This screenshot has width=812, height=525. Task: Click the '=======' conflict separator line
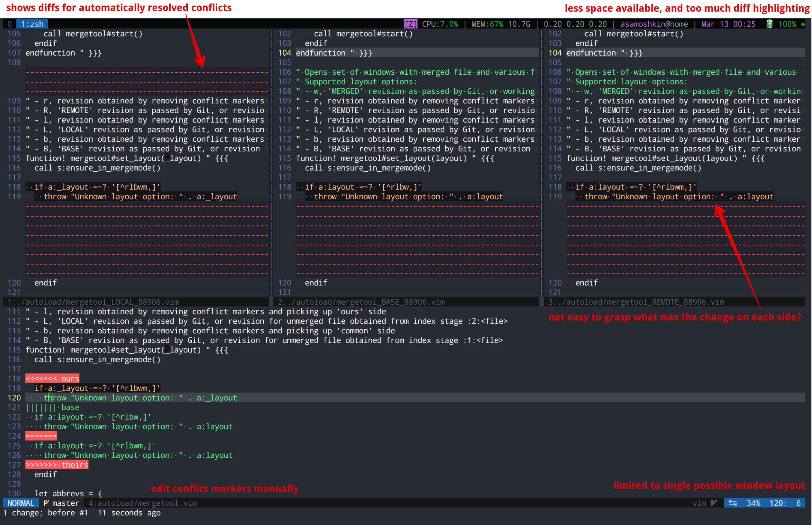(x=41, y=436)
